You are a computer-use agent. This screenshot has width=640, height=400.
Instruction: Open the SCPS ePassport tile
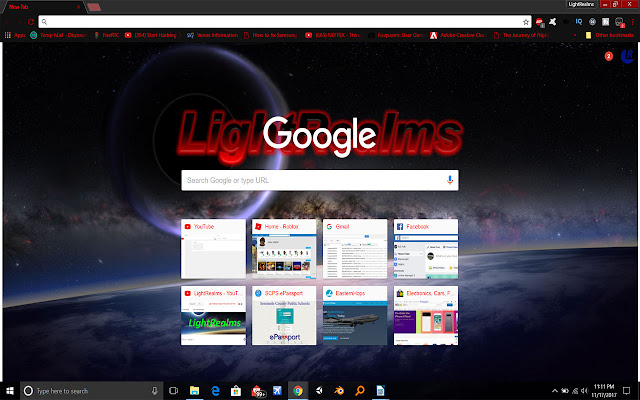click(x=284, y=316)
